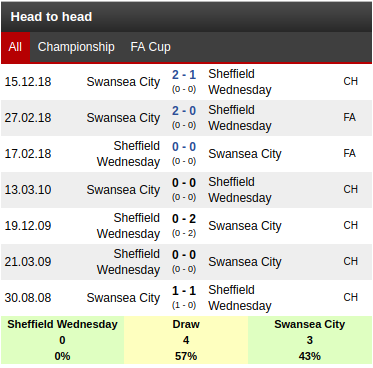Switch to the Championship tab
This screenshot has height=368, width=373.
point(76,47)
